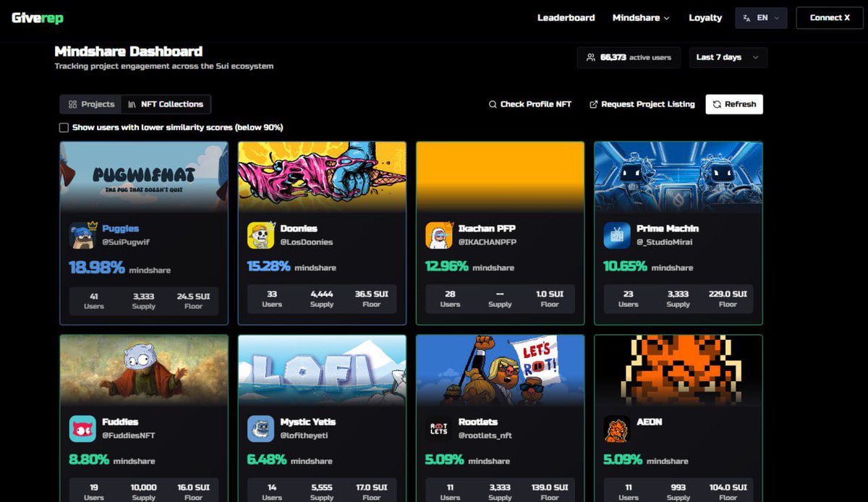Switch to the Projects tab
This screenshot has width=868, height=502.
91,104
